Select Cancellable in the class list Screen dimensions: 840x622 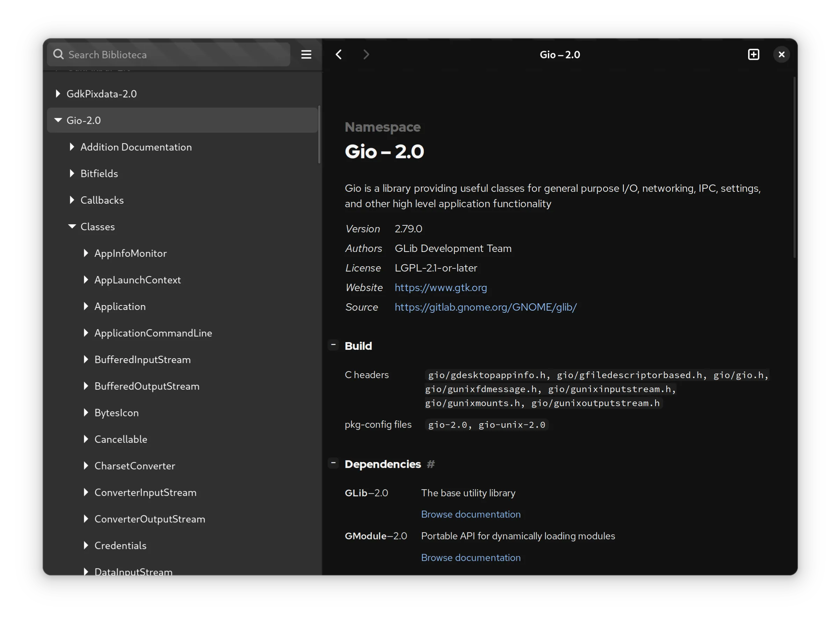point(121,439)
